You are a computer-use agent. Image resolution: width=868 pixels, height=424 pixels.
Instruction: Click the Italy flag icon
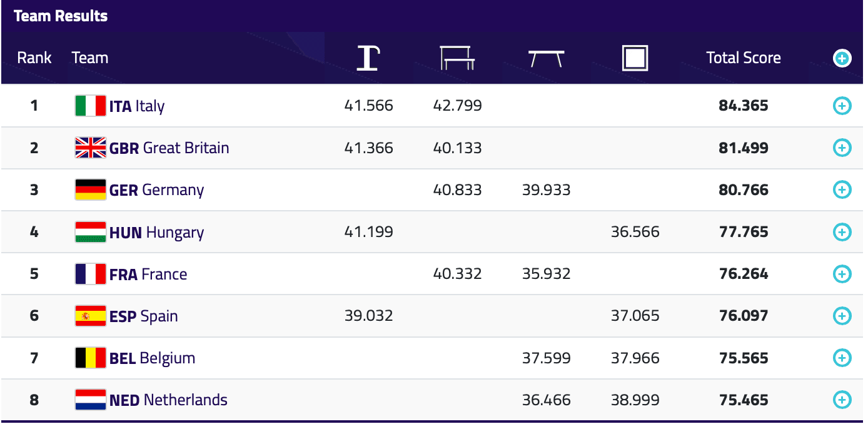point(90,106)
